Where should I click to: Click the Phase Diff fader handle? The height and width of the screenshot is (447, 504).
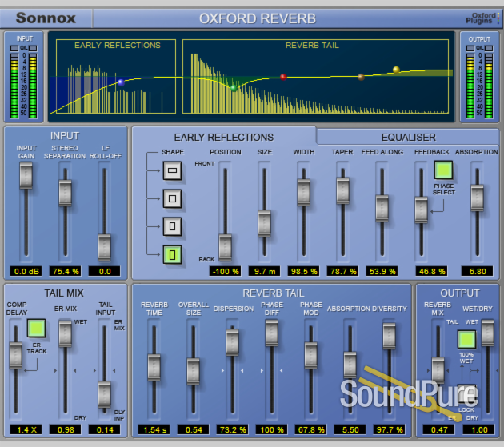272,333
